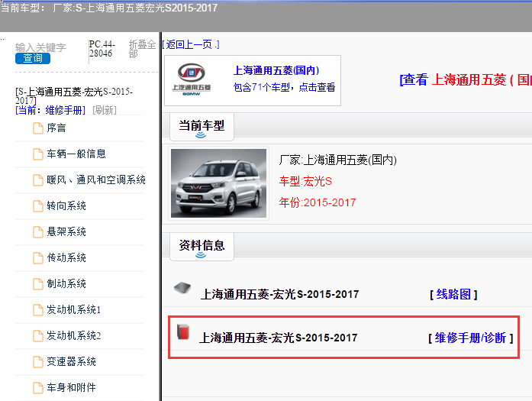532x401 pixels.
Task: Click the 年份:2015-2017 text
Action: click(x=318, y=202)
